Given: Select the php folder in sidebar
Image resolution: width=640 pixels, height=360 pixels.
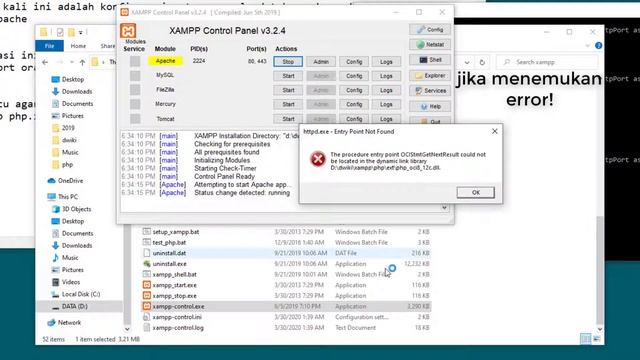Looking at the screenshot, I should click(63, 164).
